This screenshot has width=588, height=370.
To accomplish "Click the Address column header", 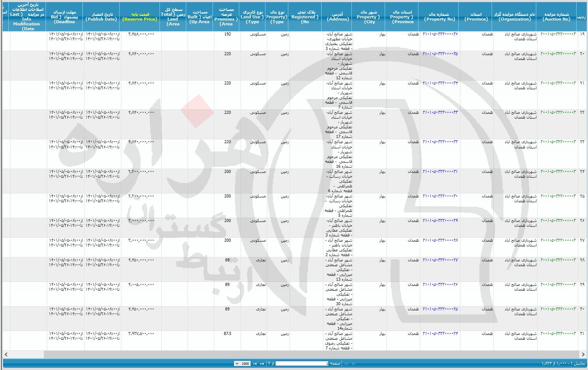I will point(338,17).
